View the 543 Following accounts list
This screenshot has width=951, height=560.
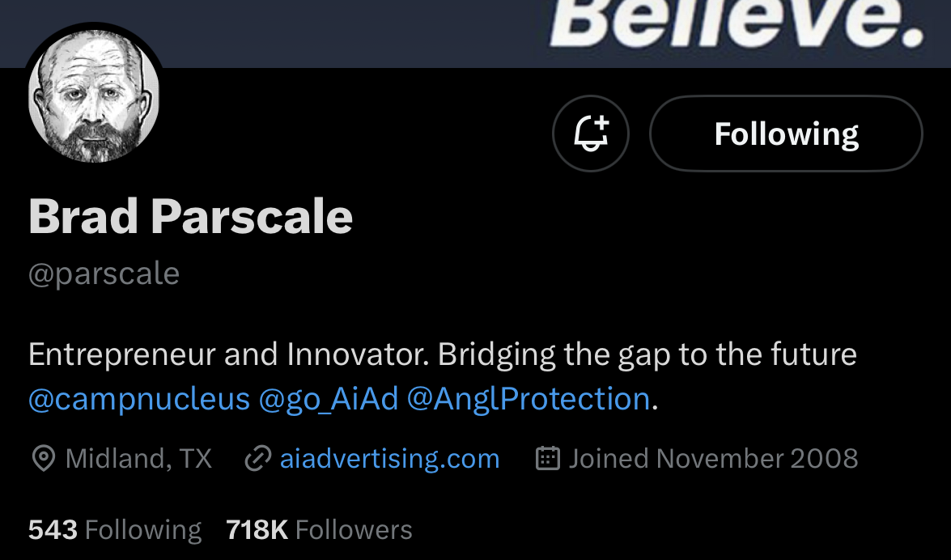click(x=115, y=530)
